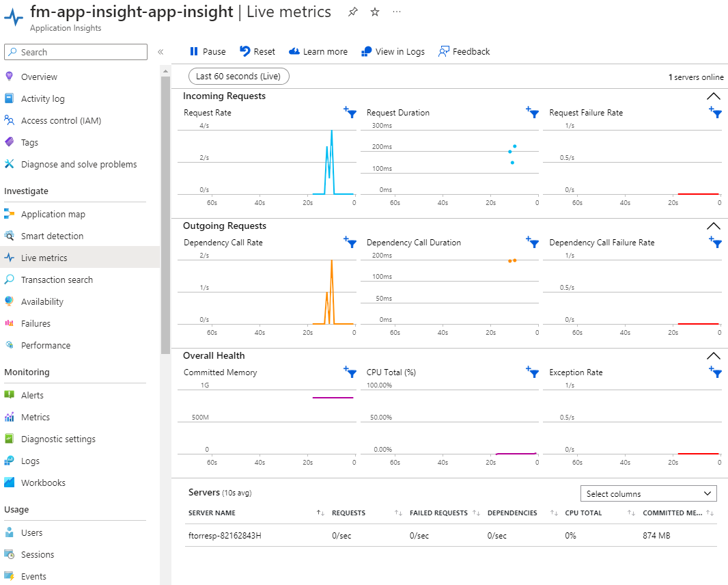Collapse the left navigation pane
728x585 pixels.
(160, 51)
